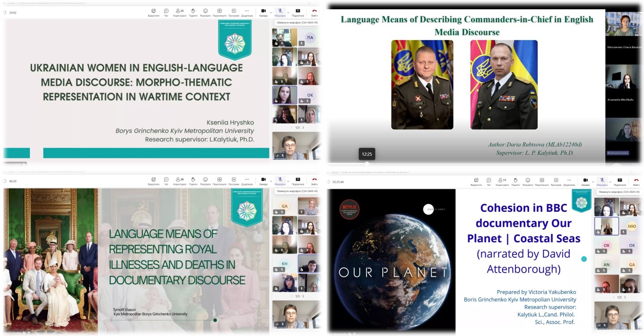Unmute Мікрофон in the 02:25:44 meeting
The width and height of the screenshot is (644, 336).
[x=602, y=182]
